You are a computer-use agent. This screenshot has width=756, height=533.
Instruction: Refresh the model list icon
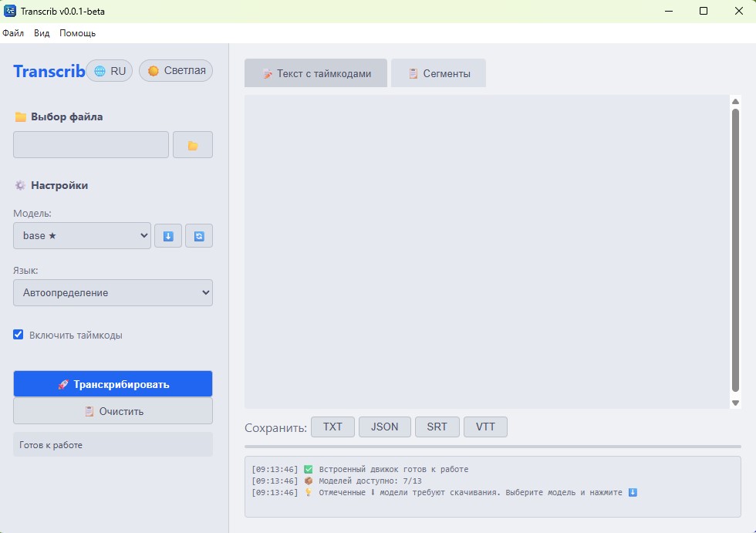coord(199,236)
